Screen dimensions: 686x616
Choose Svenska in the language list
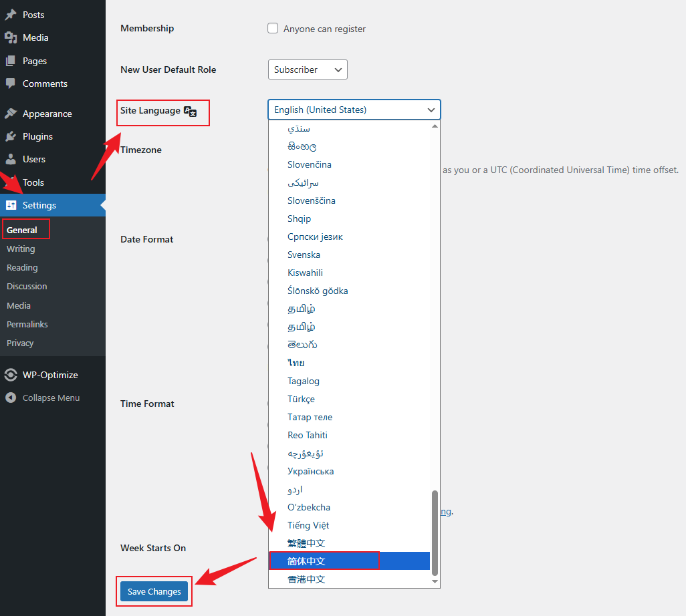[x=304, y=255]
